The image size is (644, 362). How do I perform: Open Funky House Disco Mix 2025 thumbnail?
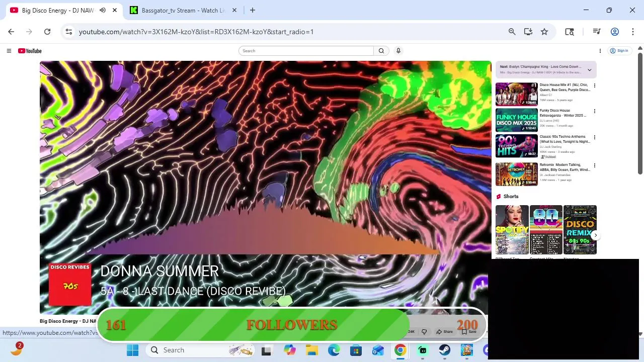pos(517,120)
